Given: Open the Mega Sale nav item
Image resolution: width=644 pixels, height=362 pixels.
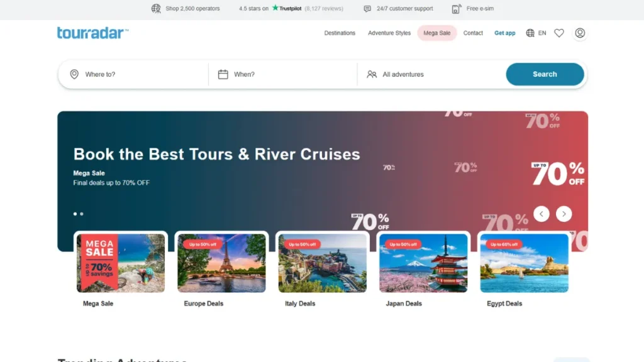Looking at the screenshot, I should (437, 33).
